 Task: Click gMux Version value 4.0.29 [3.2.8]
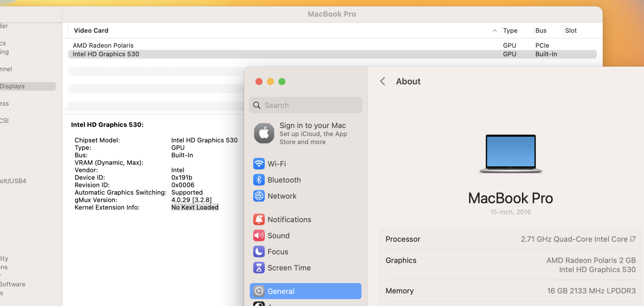coord(192,200)
